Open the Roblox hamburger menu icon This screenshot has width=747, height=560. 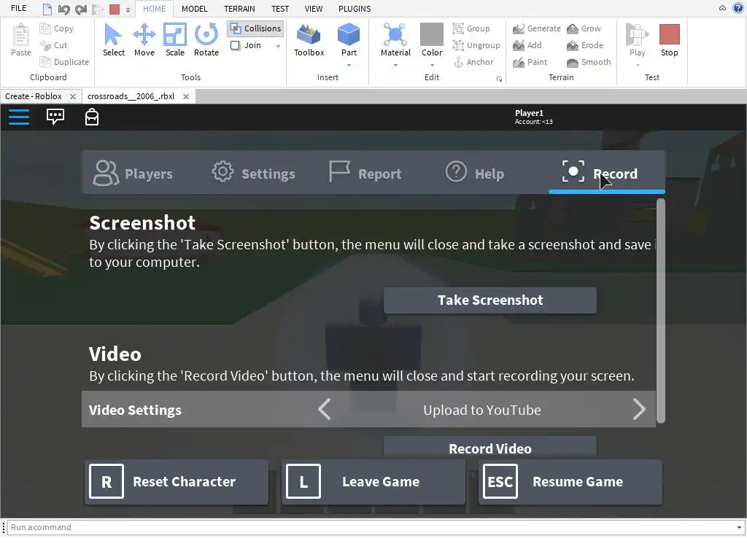(x=19, y=117)
